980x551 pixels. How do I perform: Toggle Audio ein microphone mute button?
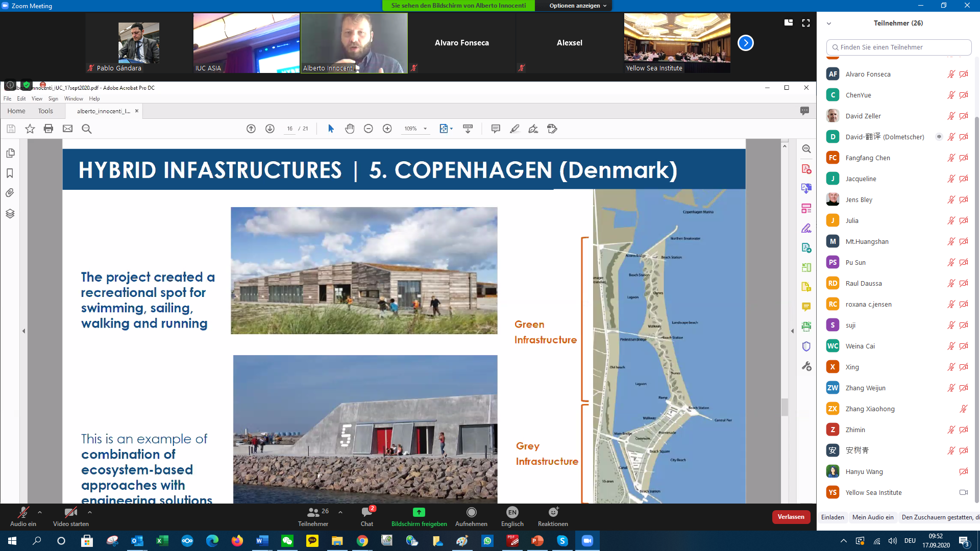pos(23,512)
